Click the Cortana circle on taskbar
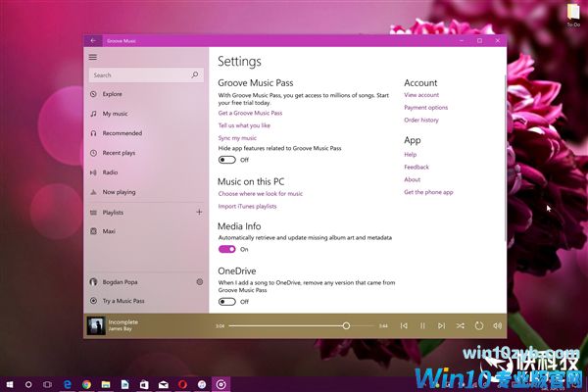Screen dimensions: 588x392 [x=28, y=384]
